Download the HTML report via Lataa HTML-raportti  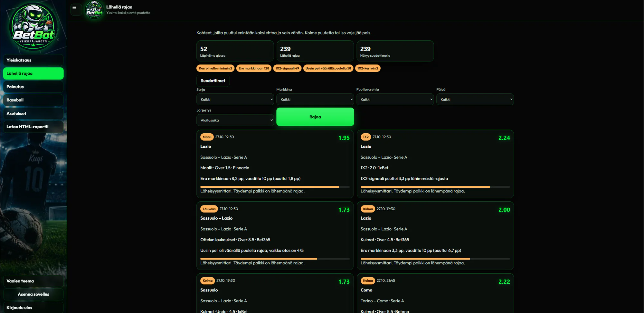33,127
